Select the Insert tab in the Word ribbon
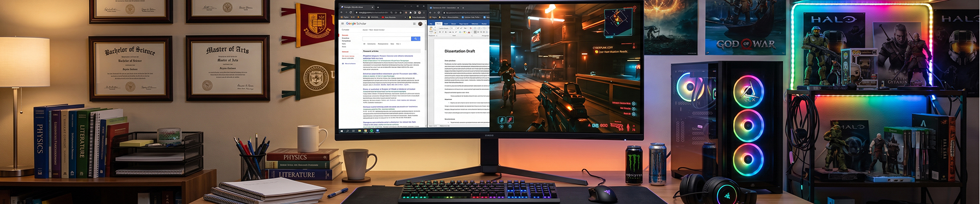The width and height of the screenshot is (980, 204). pos(446,23)
